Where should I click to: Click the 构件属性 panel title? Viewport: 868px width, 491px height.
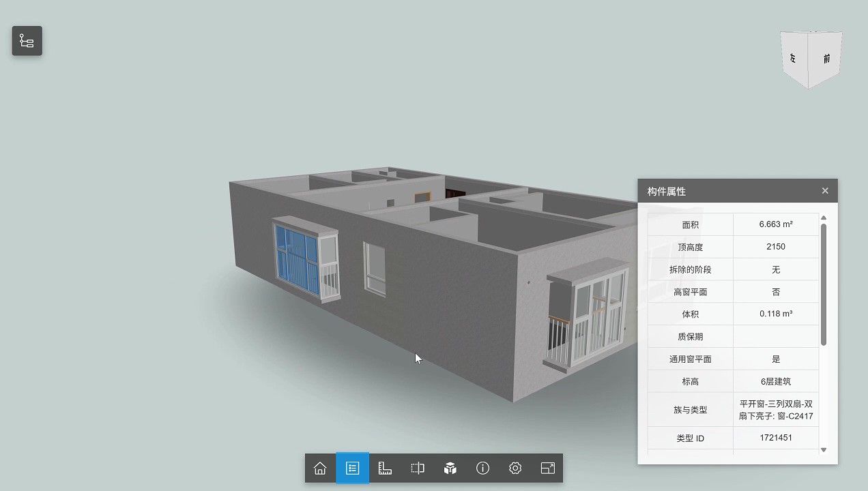point(667,192)
